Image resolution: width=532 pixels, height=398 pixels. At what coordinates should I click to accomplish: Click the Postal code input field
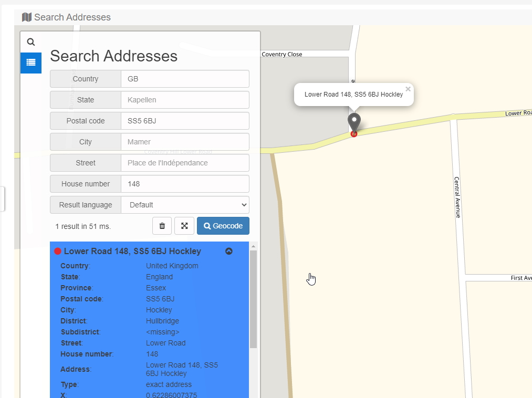click(x=185, y=121)
